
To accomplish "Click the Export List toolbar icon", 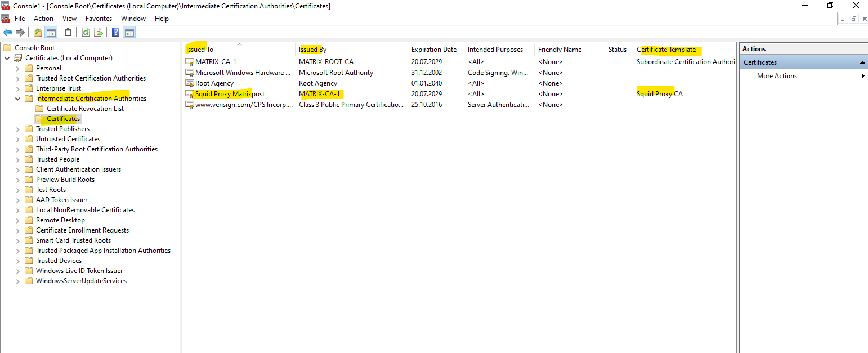I will 99,32.
